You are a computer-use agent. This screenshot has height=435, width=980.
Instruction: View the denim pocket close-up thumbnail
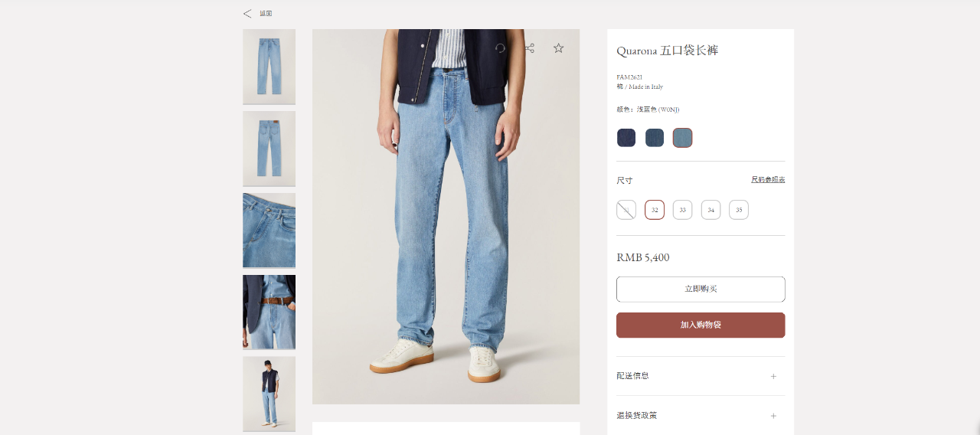point(269,231)
